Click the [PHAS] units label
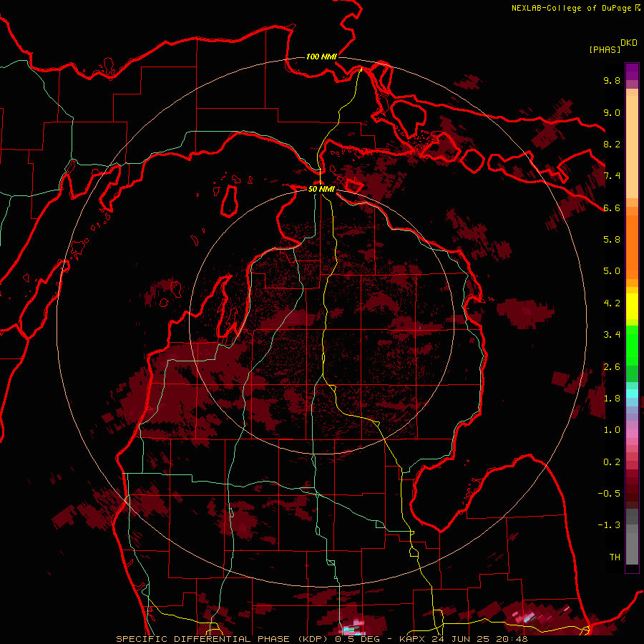Viewport: 644px width, 644px height. click(605, 49)
